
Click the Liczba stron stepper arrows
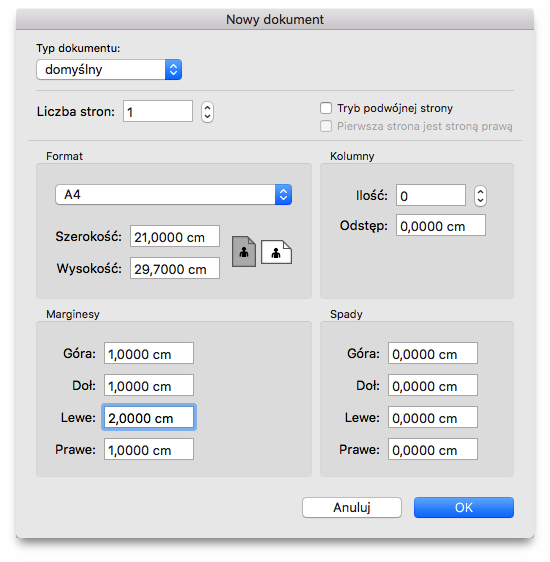point(207,112)
